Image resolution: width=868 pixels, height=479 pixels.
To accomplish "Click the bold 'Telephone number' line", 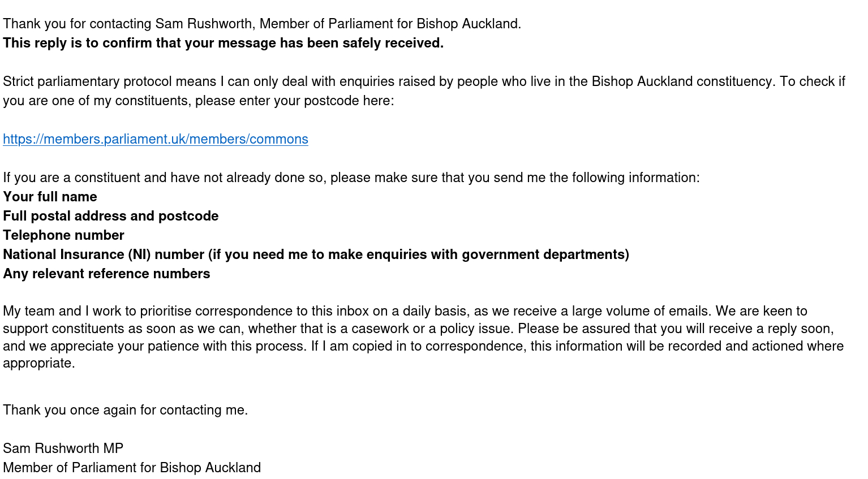I will (63, 235).
